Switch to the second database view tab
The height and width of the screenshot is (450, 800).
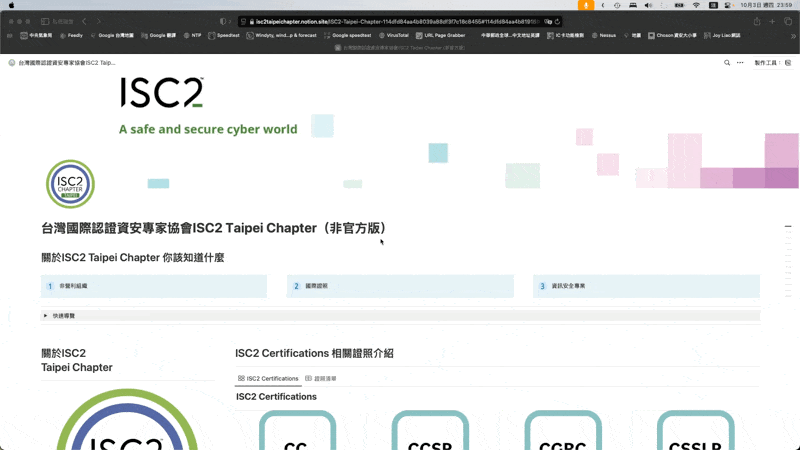coord(320,379)
